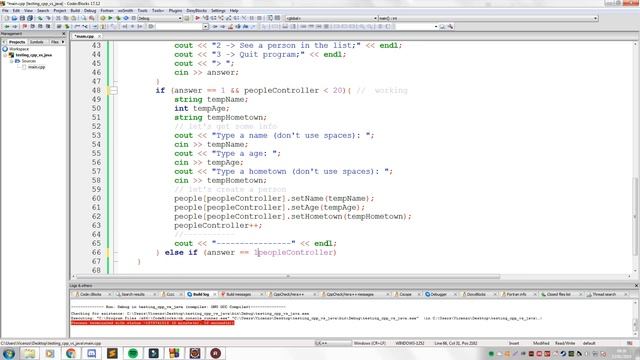This screenshot has width=640, height=360.
Task: Collapse code fold at line 48
Action: (114, 91)
